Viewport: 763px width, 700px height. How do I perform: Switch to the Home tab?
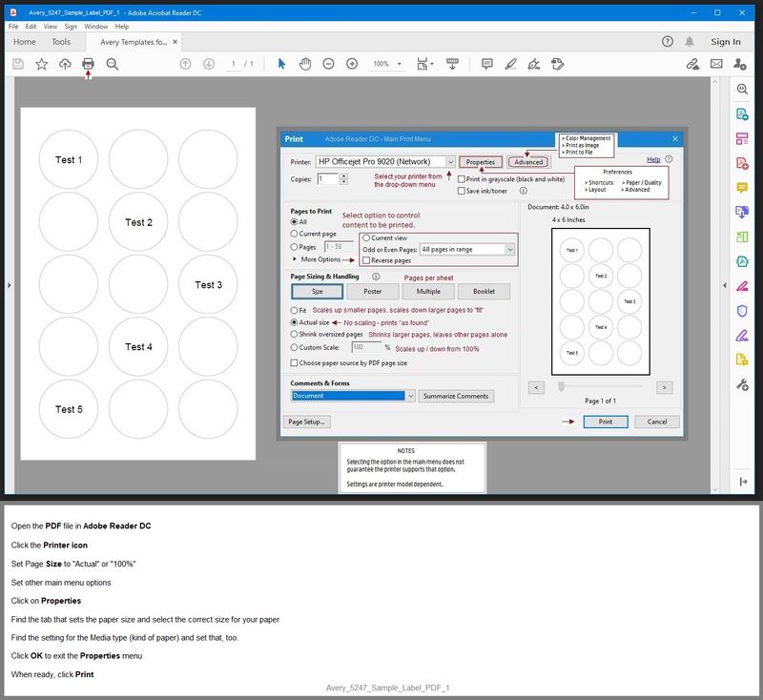click(x=25, y=42)
